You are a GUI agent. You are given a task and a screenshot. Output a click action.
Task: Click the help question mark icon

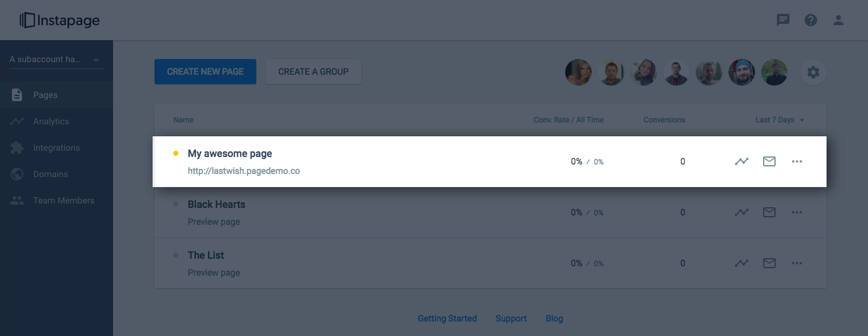[x=811, y=20]
